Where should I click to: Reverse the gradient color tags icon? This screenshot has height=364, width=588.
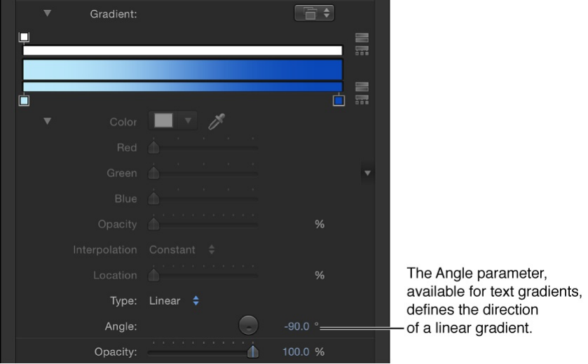click(x=362, y=86)
